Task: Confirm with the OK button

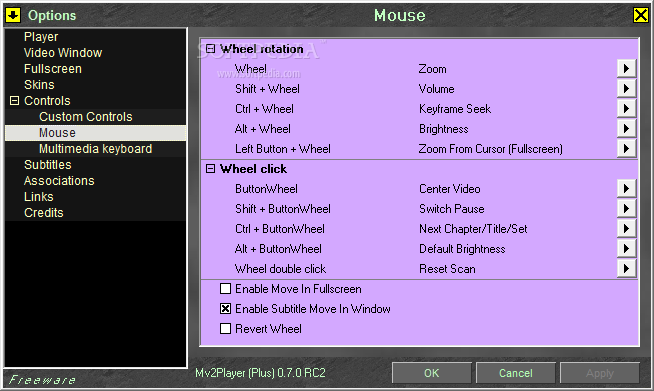Action: point(432,373)
